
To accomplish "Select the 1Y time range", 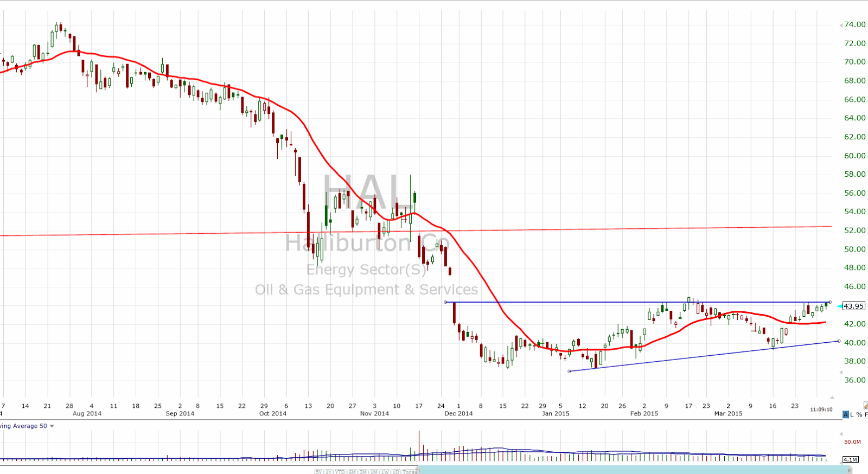I will pos(328,472).
